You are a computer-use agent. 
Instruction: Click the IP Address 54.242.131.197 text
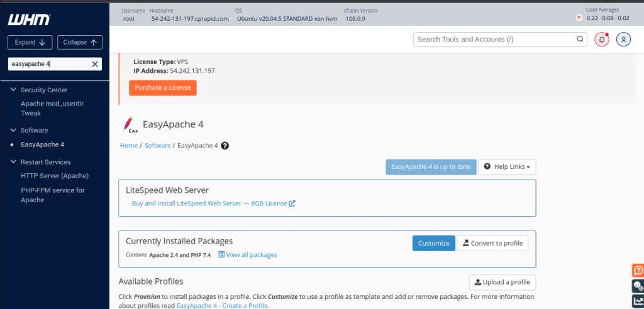pyautogui.click(x=174, y=71)
